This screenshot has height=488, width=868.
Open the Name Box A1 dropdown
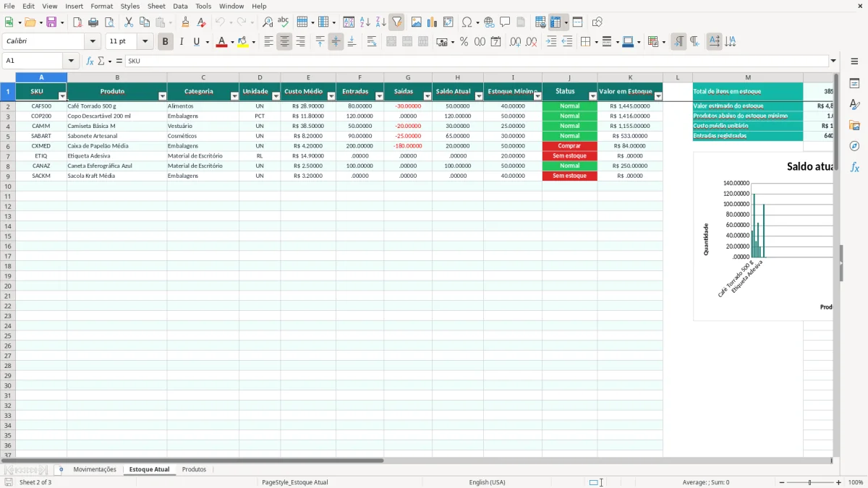click(71, 61)
